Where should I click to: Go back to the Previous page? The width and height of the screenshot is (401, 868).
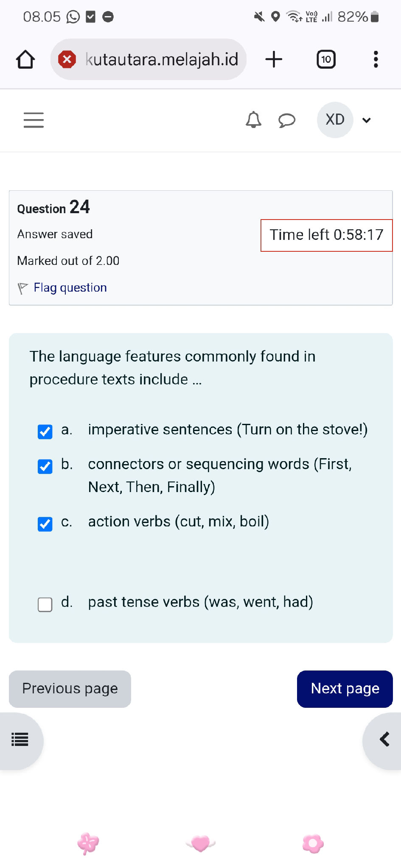[x=70, y=689]
